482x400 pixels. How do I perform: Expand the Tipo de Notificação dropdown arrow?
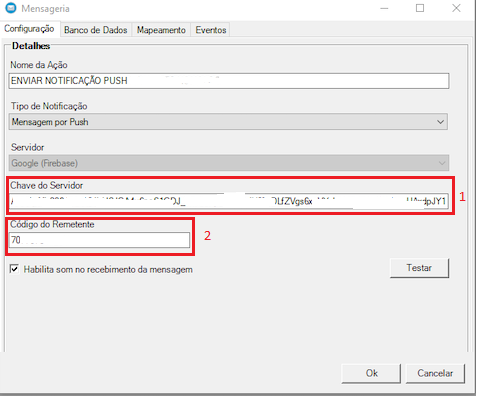click(x=440, y=122)
